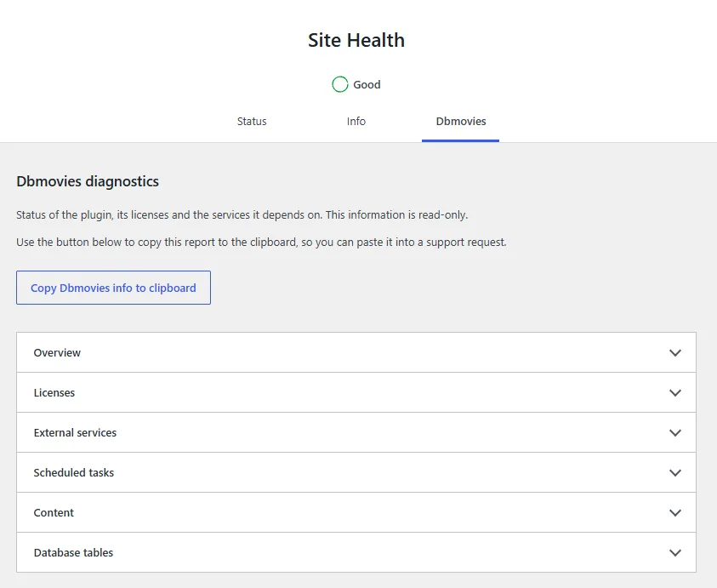Screen dimensions: 717x588
Task: Click the "Status of the plugin" description line
Action: pyautogui.click(x=242, y=215)
